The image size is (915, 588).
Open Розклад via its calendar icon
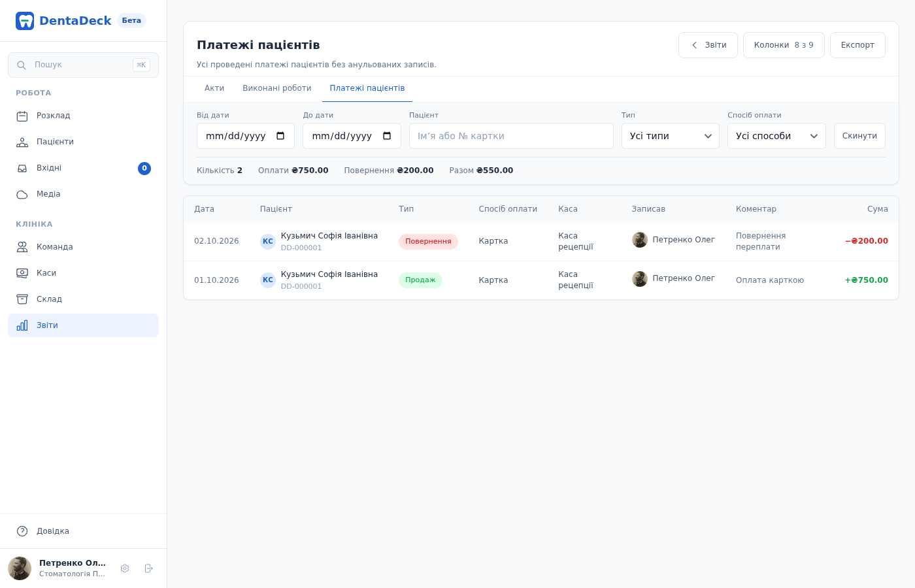tap(22, 116)
